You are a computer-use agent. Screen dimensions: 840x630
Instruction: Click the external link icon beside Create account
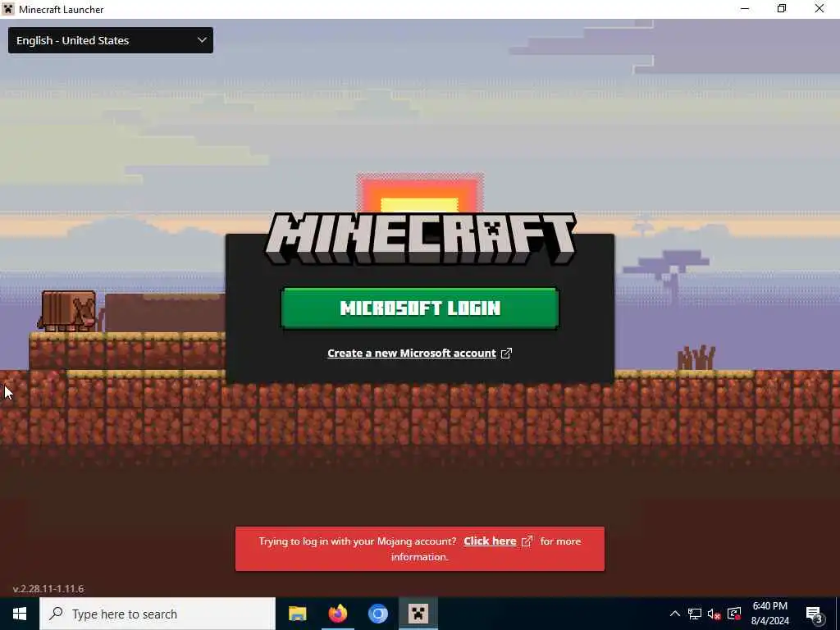(506, 353)
